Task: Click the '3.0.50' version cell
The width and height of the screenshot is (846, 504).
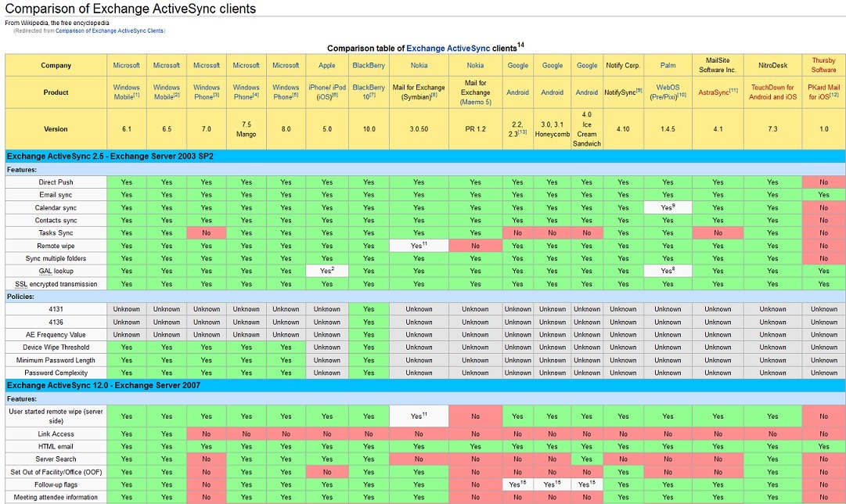Action: (x=419, y=129)
